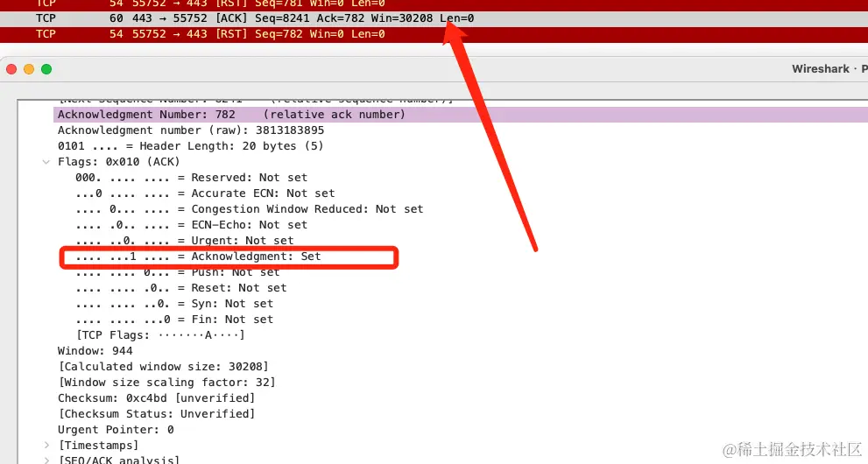This screenshot has width=868, height=464.
Task: Select Congestion Window Reduced: Not set row
Action: pyautogui.click(x=250, y=209)
